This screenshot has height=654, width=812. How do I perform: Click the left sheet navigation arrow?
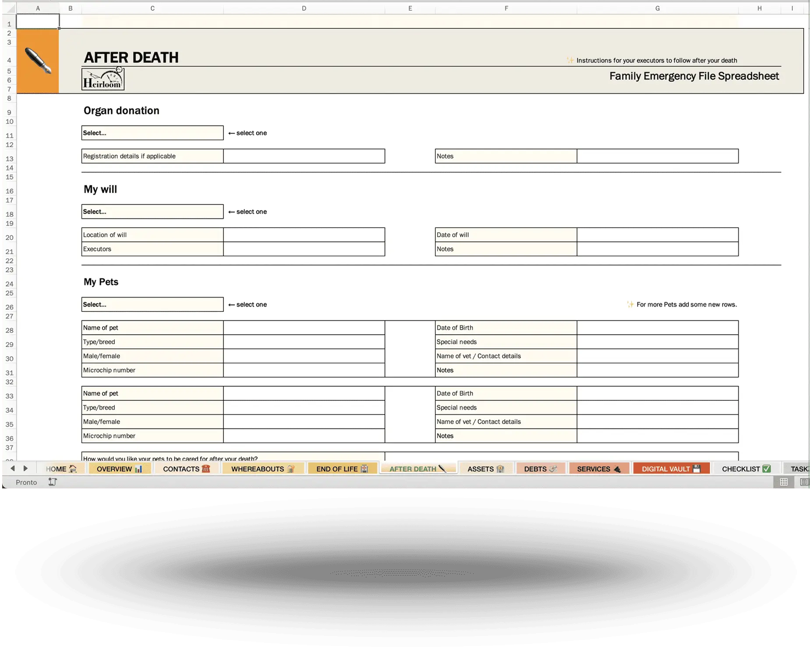click(x=12, y=468)
